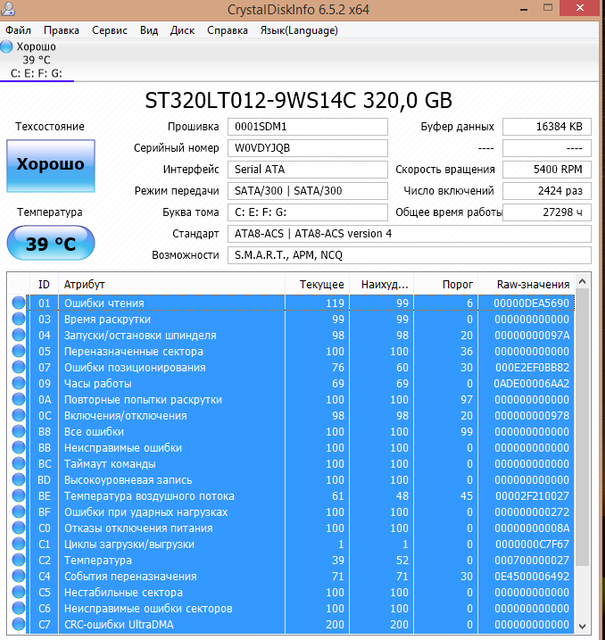
Task: Click the 5400 RPM rotation speed field
Action: 547,169
